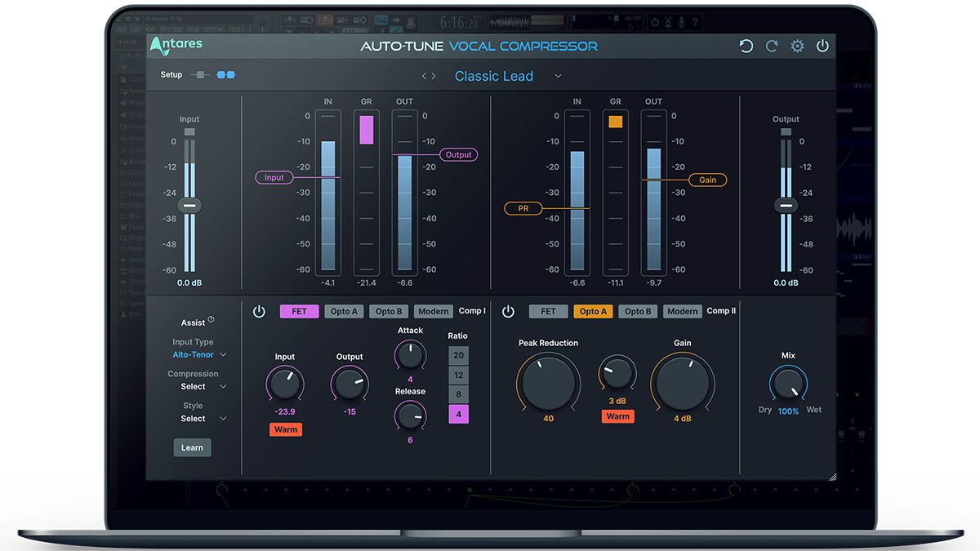The width and height of the screenshot is (980, 551).
Task: Click the FL Studio help question mark icon
Action: tap(696, 22)
